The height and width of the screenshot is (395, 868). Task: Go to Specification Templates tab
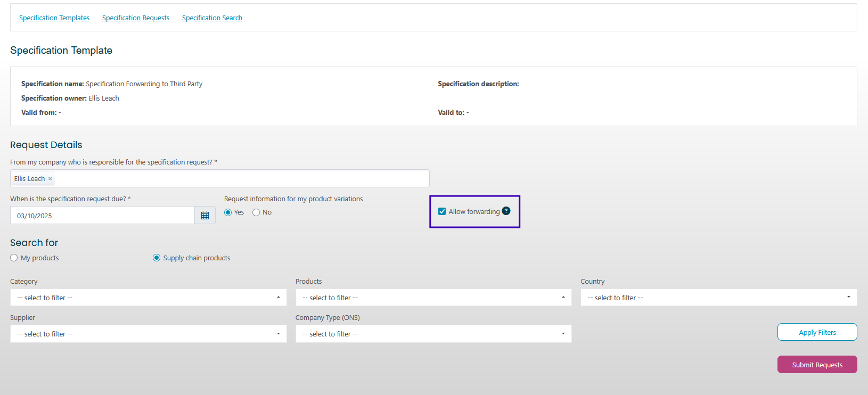54,18
